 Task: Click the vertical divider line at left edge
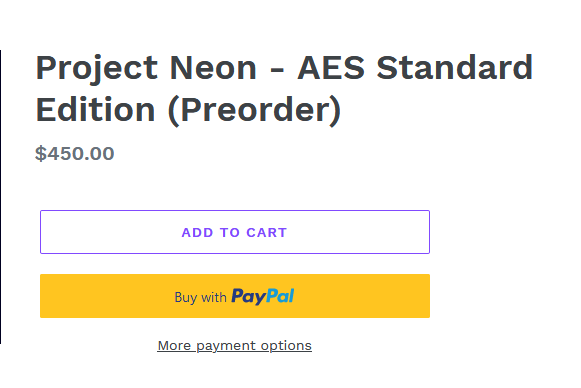point(1,197)
